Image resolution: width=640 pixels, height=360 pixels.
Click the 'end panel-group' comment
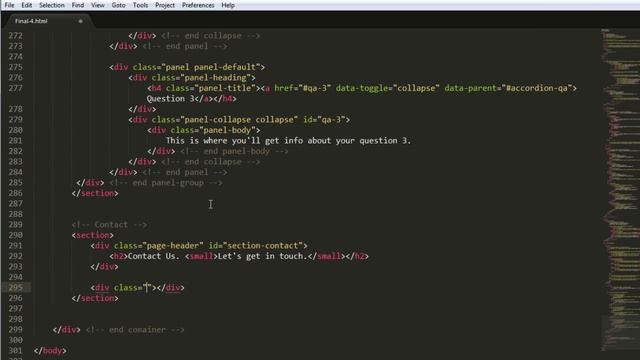tap(166, 183)
